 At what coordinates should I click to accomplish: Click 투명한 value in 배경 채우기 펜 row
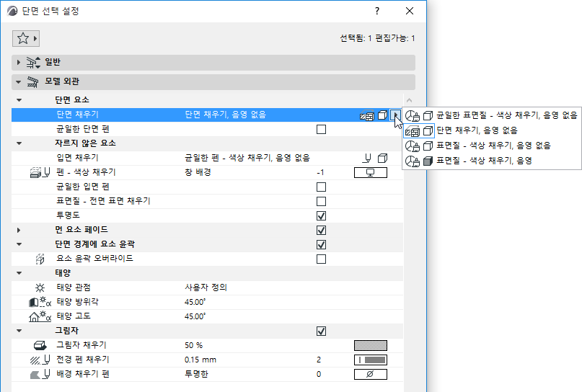click(196, 374)
